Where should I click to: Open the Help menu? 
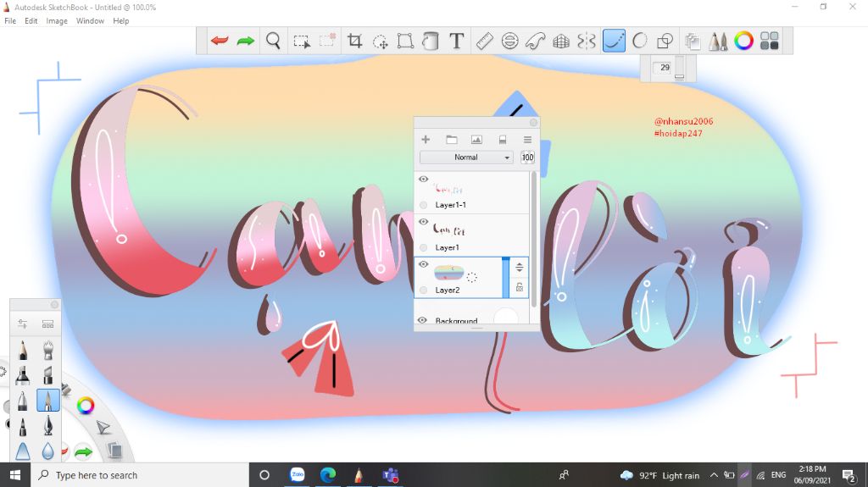click(x=120, y=21)
